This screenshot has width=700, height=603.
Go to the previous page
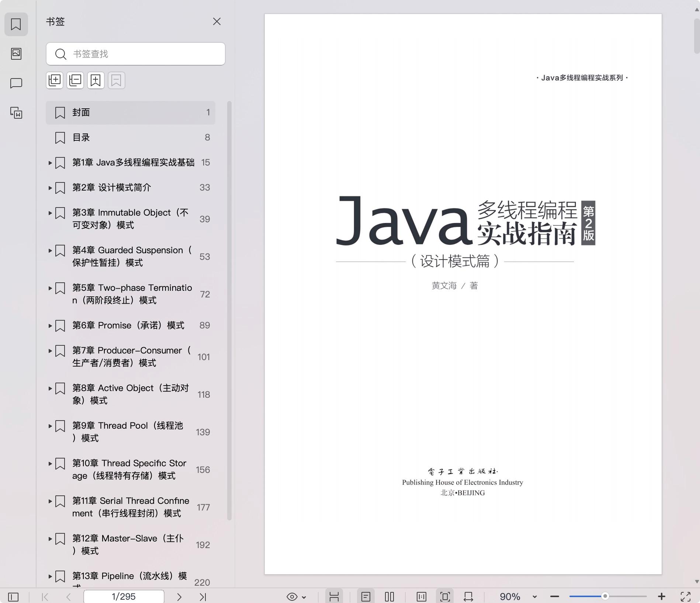click(x=68, y=597)
